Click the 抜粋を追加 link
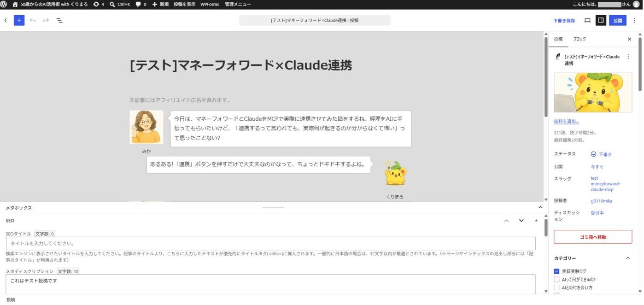Image resolution: width=644 pixels, height=305 pixels. coord(567,122)
